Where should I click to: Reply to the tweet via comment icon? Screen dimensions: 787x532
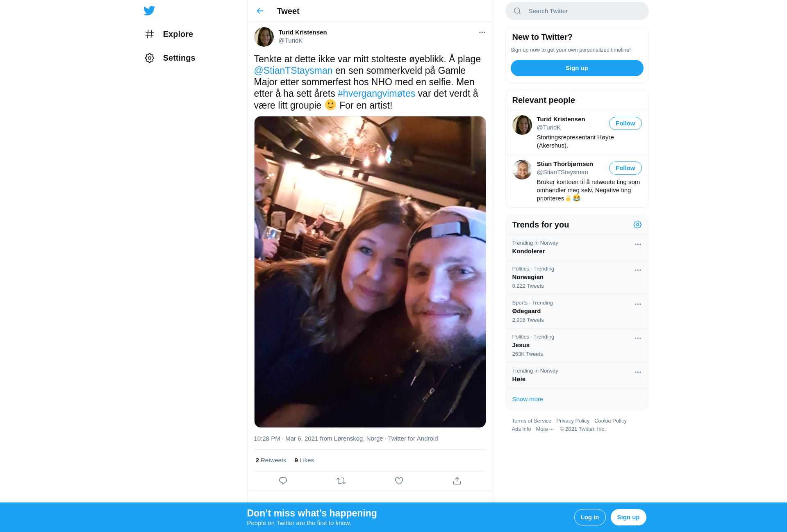coord(283,481)
